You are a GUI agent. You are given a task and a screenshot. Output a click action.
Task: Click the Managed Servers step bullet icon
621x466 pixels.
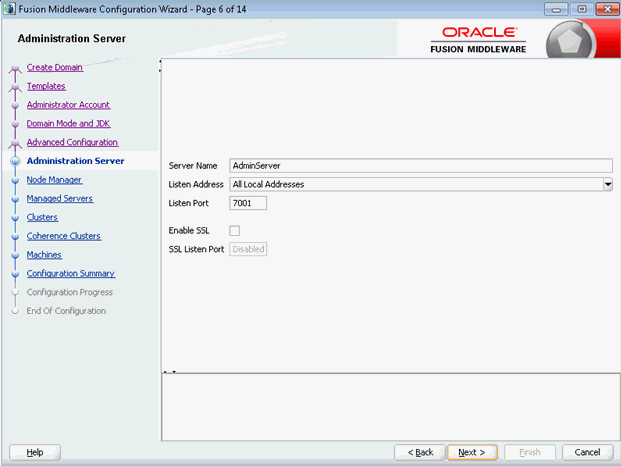[x=15, y=199]
